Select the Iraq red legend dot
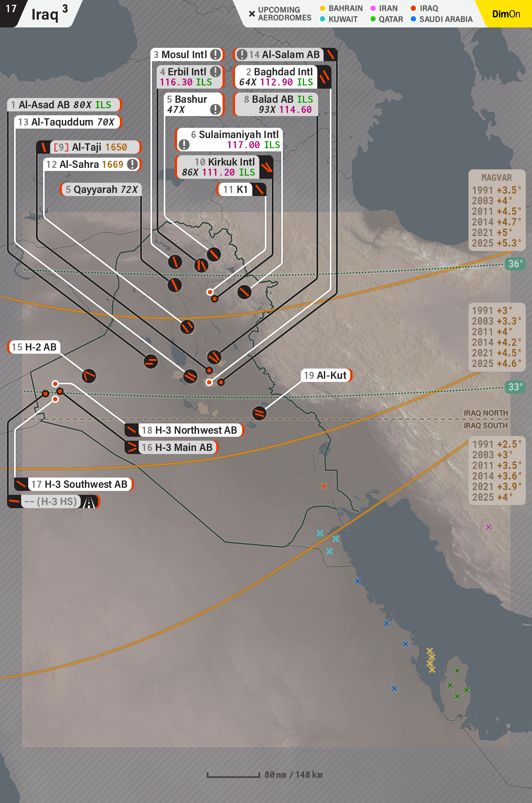This screenshot has width=532, height=803. tap(413, 8)
